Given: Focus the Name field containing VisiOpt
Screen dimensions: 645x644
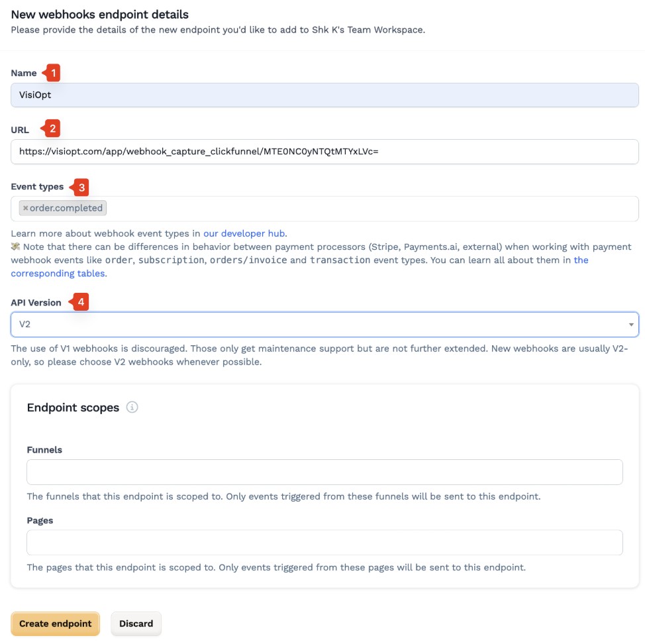Looking at the screenshot, I should tap(324, 95).
